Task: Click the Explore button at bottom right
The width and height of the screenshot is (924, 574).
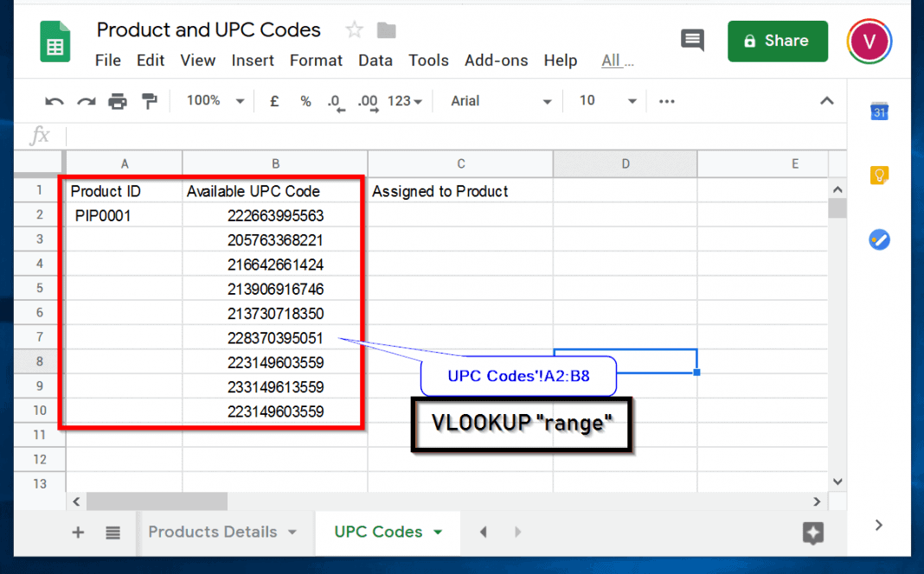Action: click(x=813, y=533)
